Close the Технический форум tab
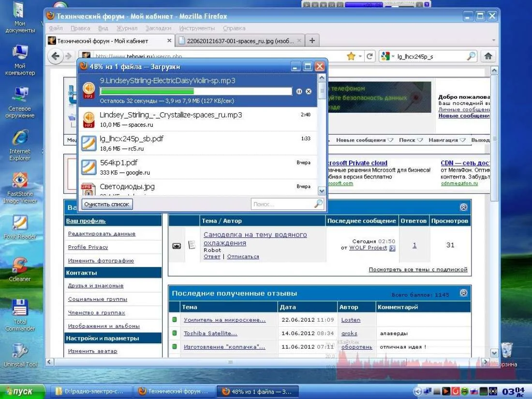 click(x=169, y=41)
